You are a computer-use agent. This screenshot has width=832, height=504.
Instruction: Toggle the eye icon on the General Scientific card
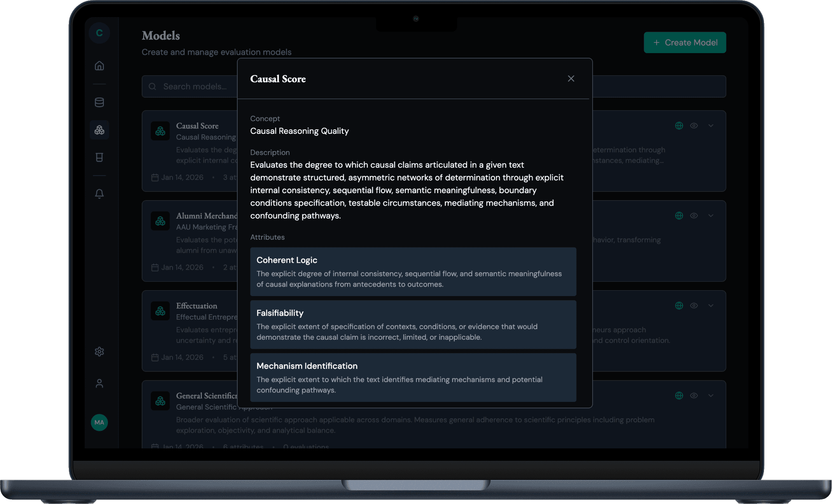[x=694, y=395]
